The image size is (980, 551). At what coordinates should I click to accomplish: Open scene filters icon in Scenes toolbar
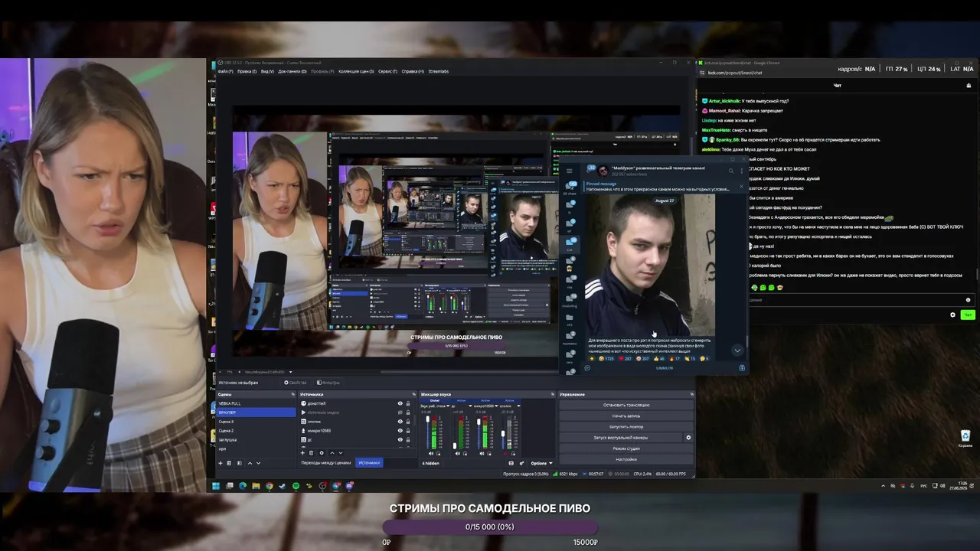point(239,463)
